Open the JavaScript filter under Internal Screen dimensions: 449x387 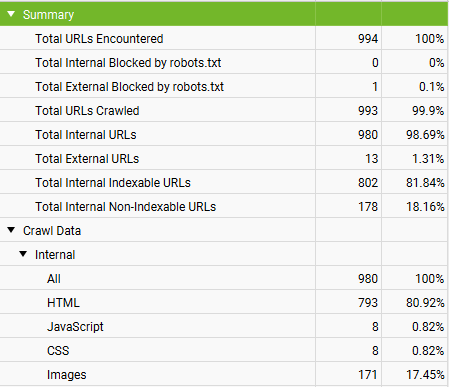[x=224, y=326]
